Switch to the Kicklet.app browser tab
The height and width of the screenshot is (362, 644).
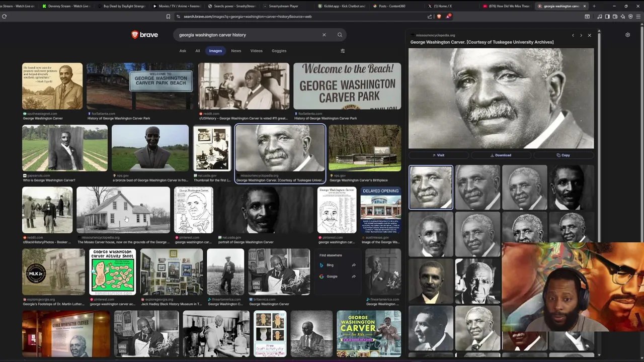pos(341,6)
